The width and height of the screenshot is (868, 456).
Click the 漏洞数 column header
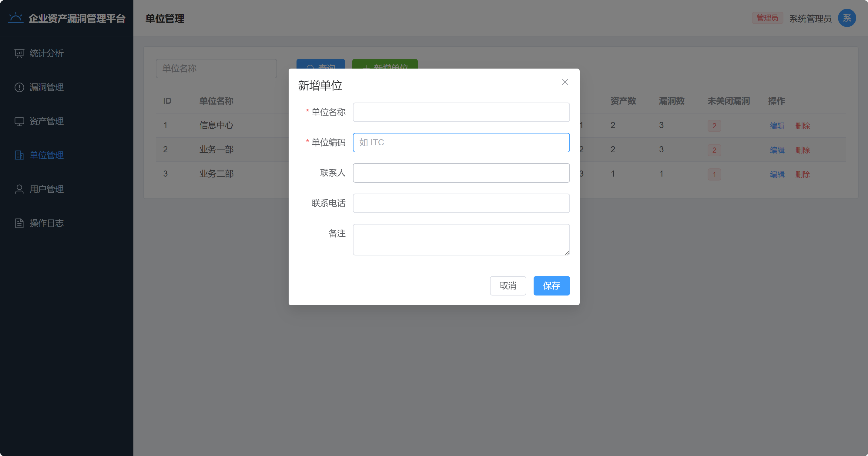point(672,101)
